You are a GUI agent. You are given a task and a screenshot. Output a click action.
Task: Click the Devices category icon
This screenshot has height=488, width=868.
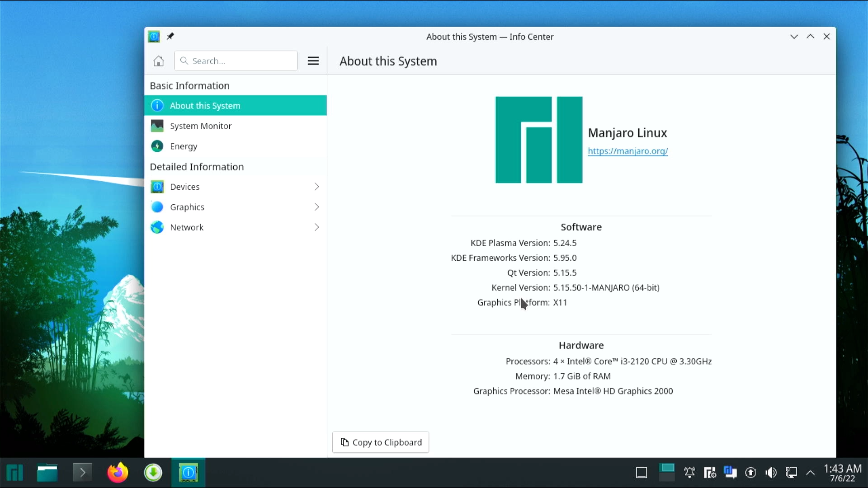(x=157, y=187)
